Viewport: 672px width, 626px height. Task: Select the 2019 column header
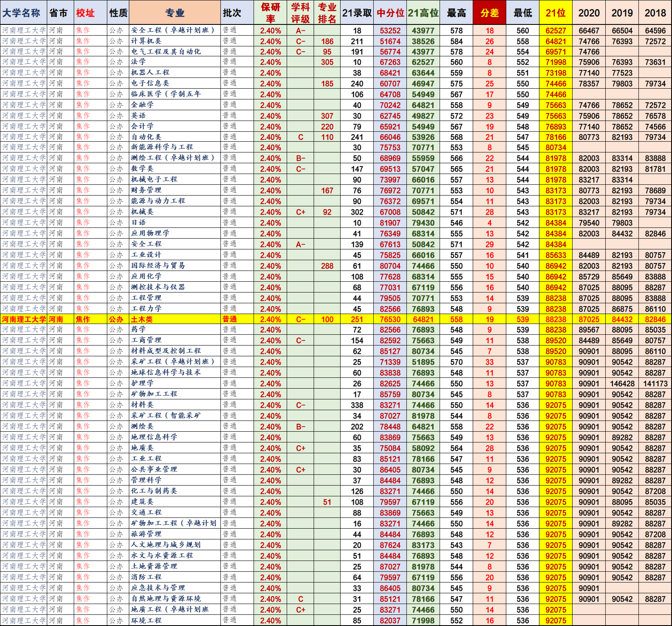click(622, 13)
